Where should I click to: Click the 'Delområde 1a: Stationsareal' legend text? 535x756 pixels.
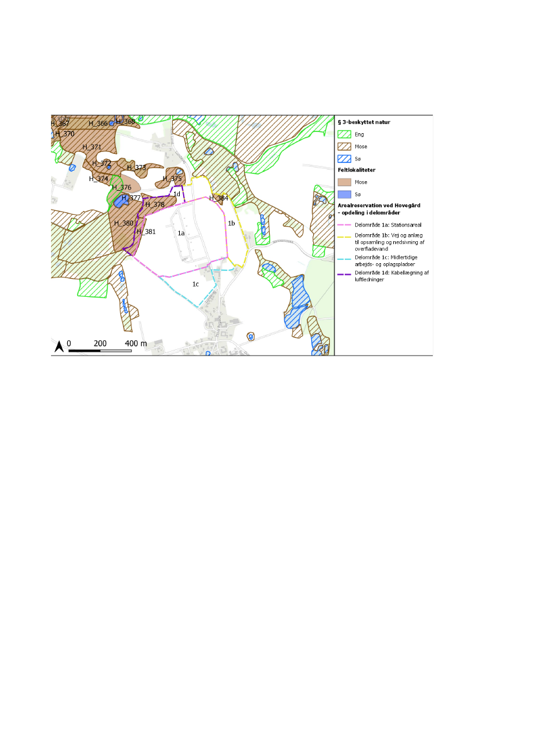click(x=388, y=225)
